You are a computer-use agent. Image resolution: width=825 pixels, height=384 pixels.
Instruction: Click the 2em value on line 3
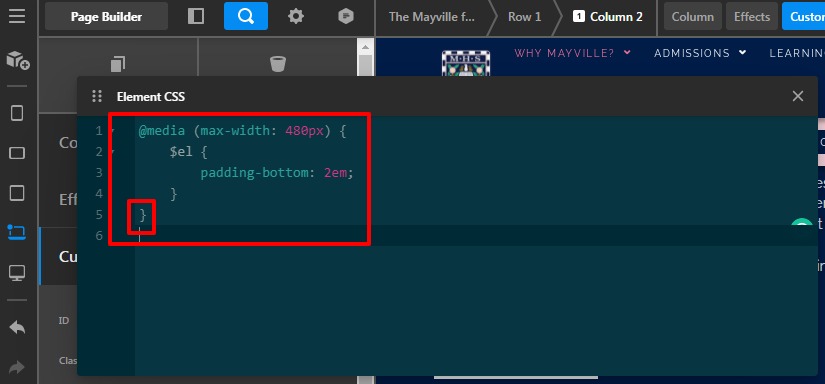click(x=336, y=173)
